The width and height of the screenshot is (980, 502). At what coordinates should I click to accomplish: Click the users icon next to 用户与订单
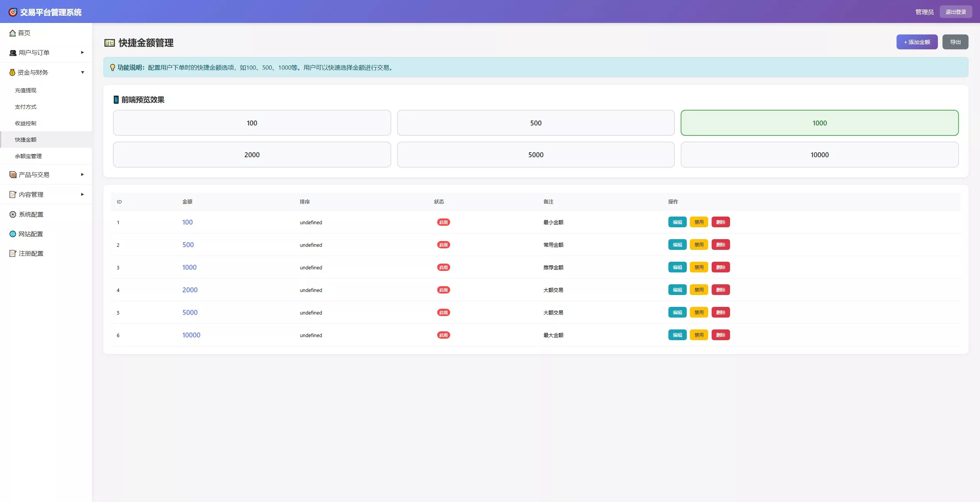pyautogui.click(x=13, y=53)
